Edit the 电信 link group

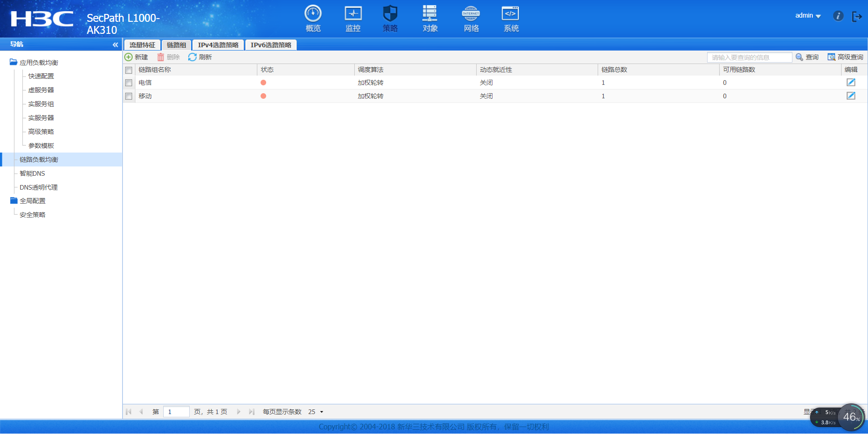coord(851,83)
